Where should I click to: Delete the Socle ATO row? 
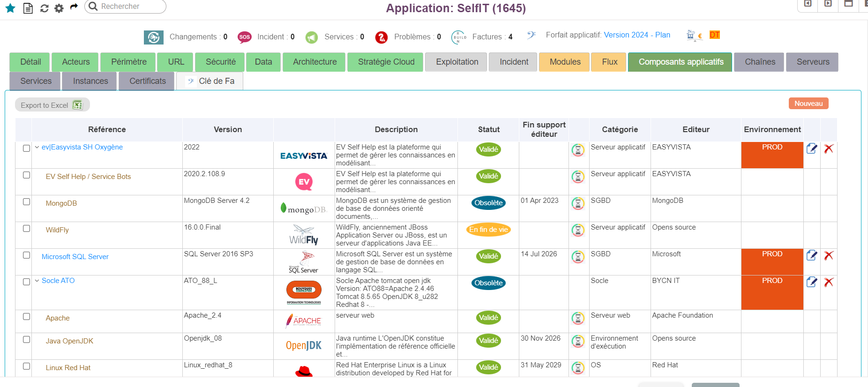829,282
